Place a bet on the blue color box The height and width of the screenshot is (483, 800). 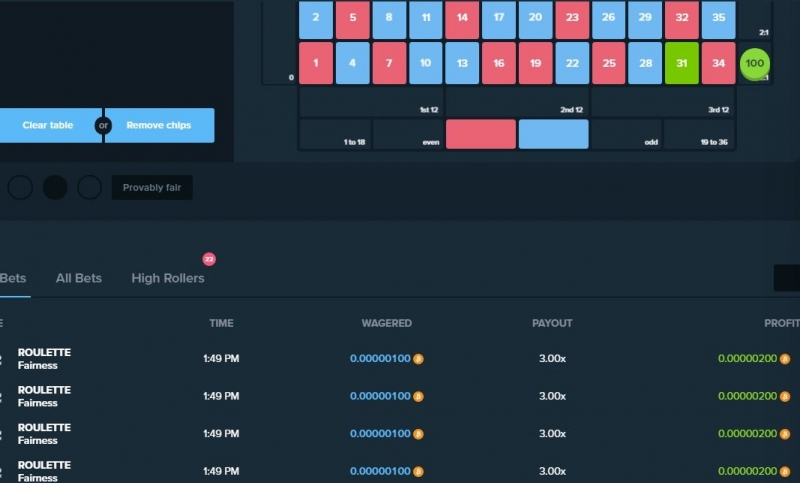(554, 134)
